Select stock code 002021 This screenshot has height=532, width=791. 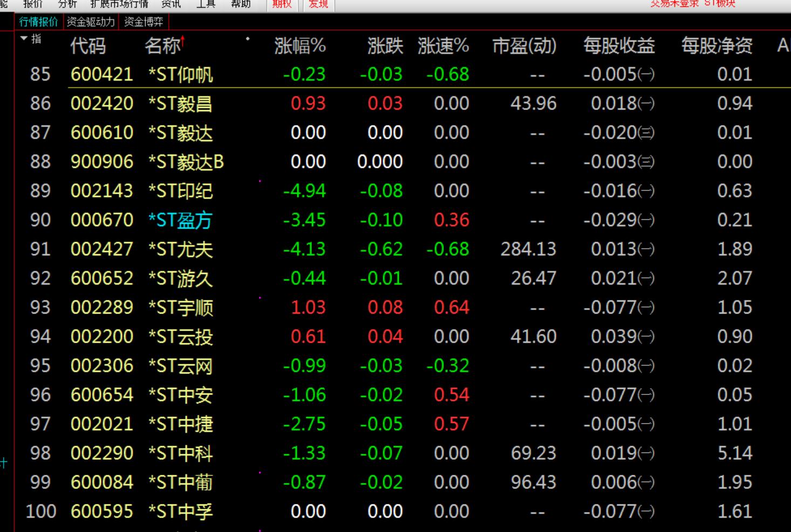(102, 424)
